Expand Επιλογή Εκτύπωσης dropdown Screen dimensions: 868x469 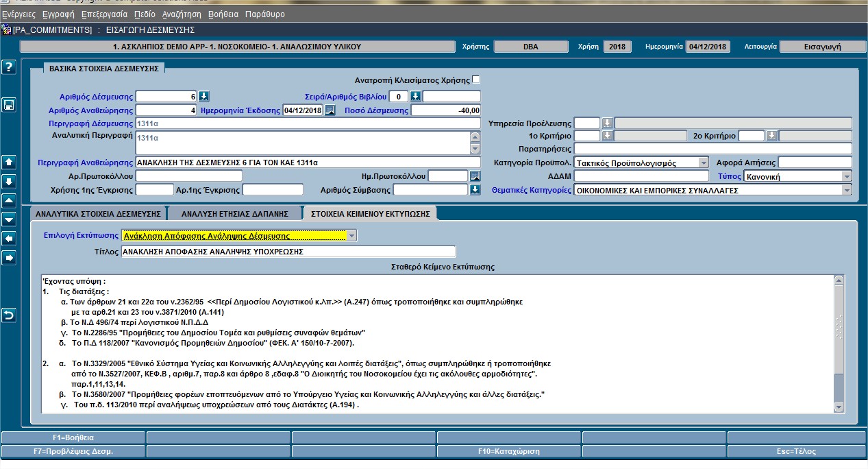click(352, 236)
